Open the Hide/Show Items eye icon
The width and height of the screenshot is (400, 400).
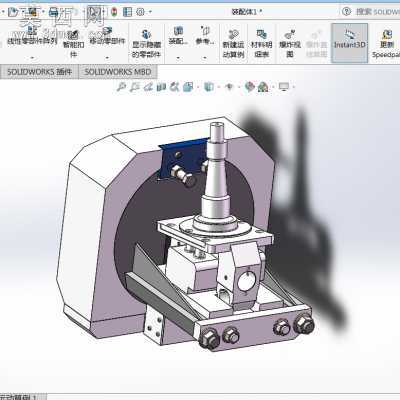click(x=229, y=87)
